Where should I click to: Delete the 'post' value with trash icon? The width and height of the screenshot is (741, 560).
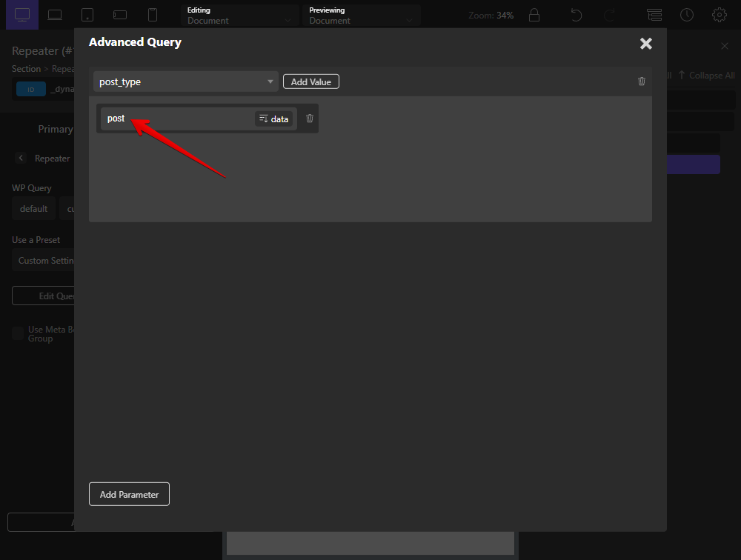[x=310, y=119]
